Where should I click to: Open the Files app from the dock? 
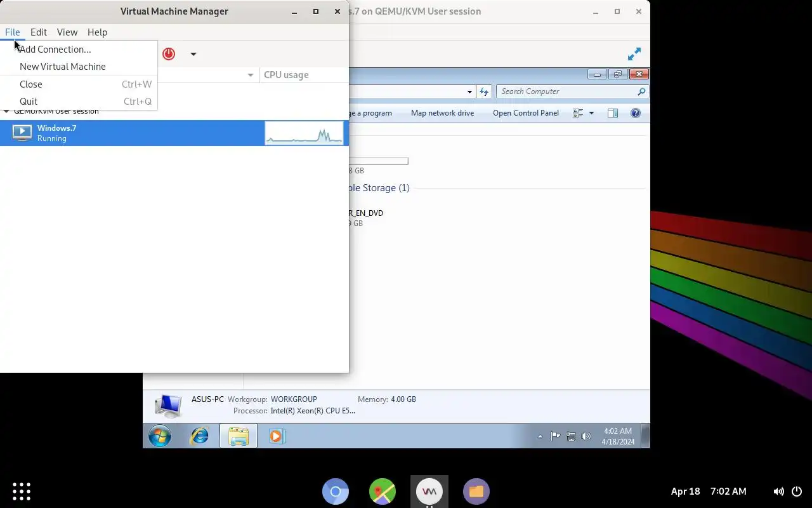476,491
